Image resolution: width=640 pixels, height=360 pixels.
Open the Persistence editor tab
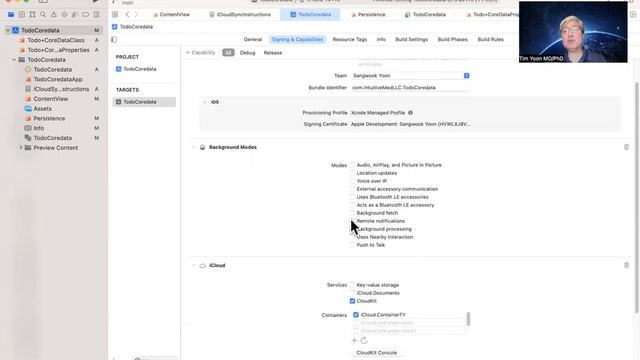coord(368,15)
